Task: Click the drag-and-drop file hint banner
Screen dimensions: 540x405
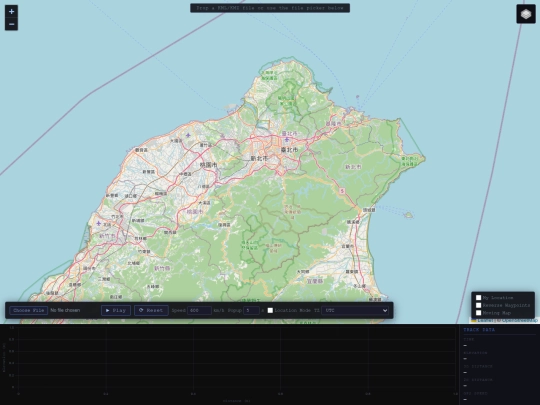Action: (270, 8)
